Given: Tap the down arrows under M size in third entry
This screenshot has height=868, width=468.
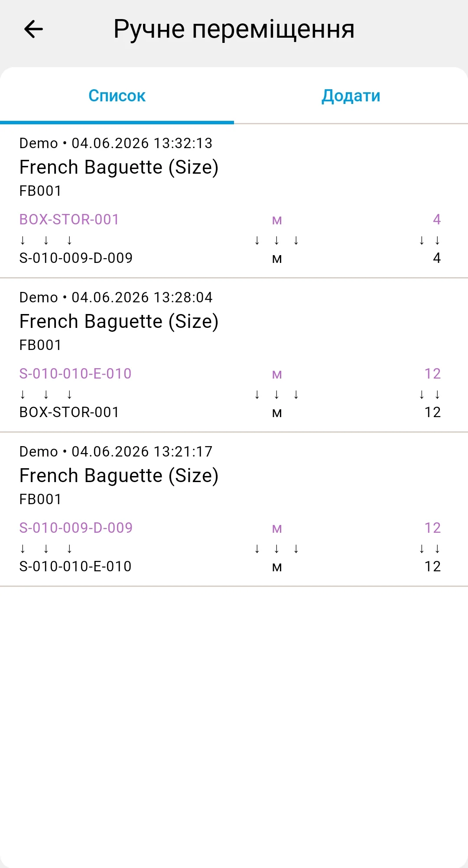Looking at the screenshot, I should tap(276, 549).
